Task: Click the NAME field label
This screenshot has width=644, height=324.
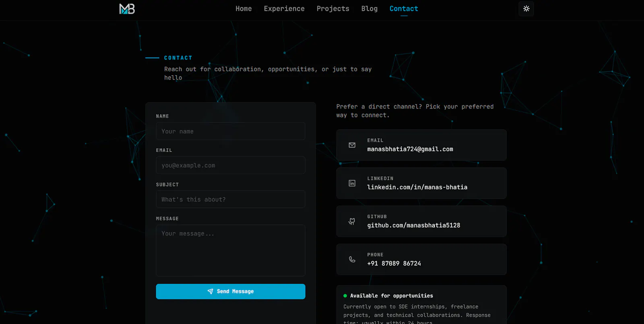Action: (x=163, y=116)
